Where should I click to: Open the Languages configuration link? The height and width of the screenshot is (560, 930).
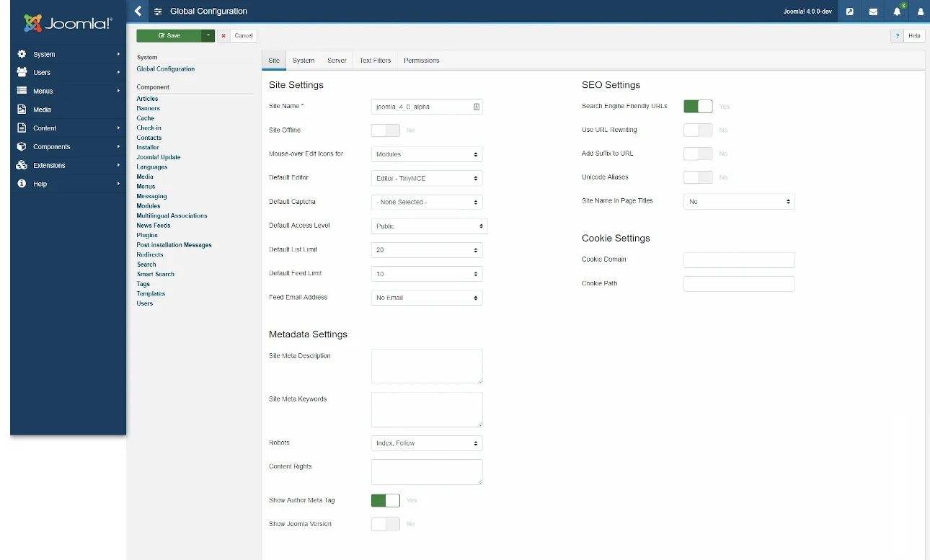[x=151, y=166]
